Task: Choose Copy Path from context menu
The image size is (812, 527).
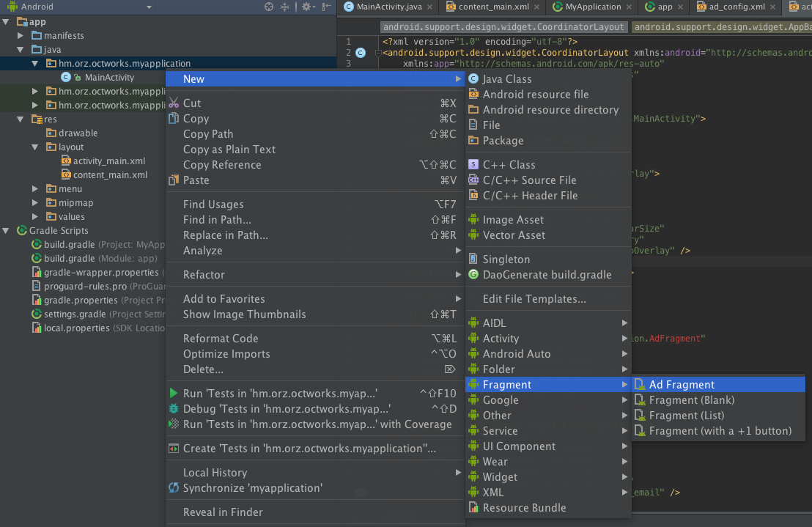Action: (x=315, y=134)
